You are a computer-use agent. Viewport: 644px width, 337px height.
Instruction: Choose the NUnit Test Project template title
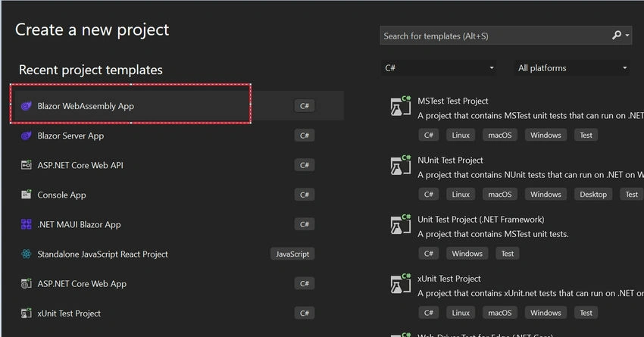click(450, 160)
